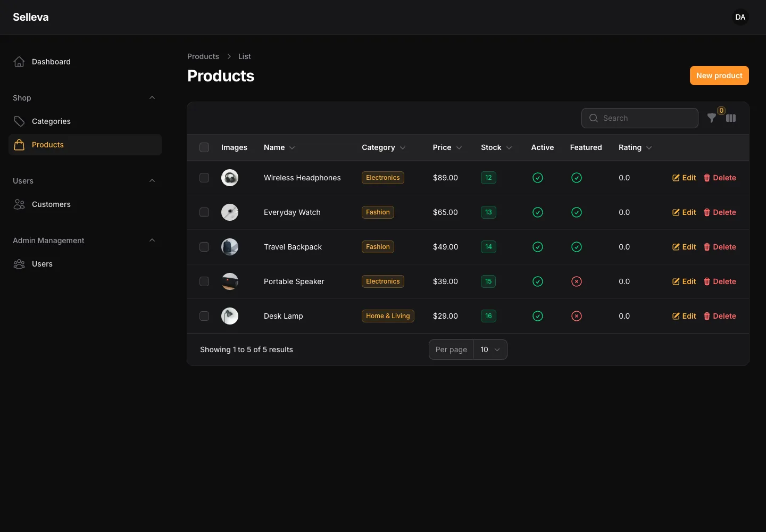Collapse the Admin Management group

pyautogui.click(x=152, y=240)
